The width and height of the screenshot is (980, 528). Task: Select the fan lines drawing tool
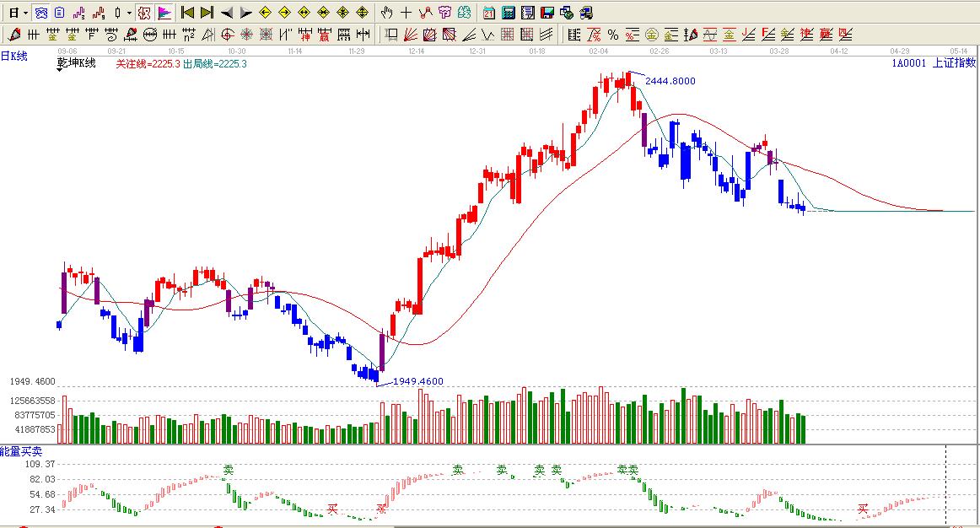click(409, 35)
